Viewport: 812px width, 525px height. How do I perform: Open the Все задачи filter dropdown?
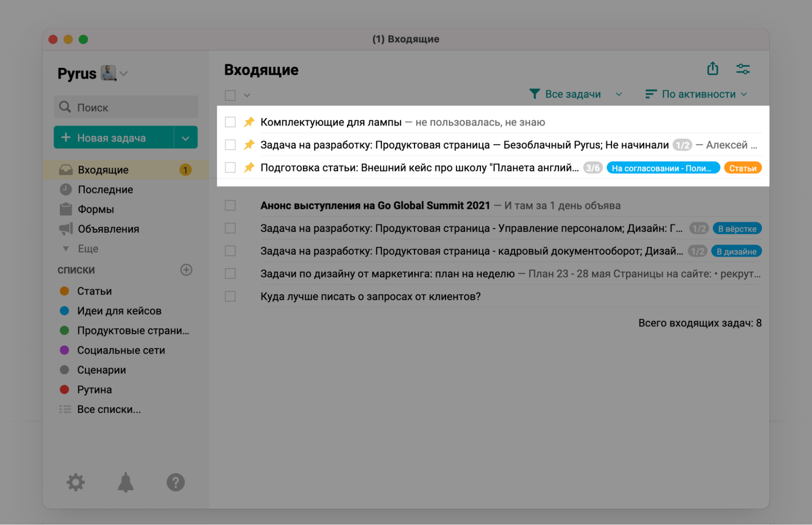(576, 94)
